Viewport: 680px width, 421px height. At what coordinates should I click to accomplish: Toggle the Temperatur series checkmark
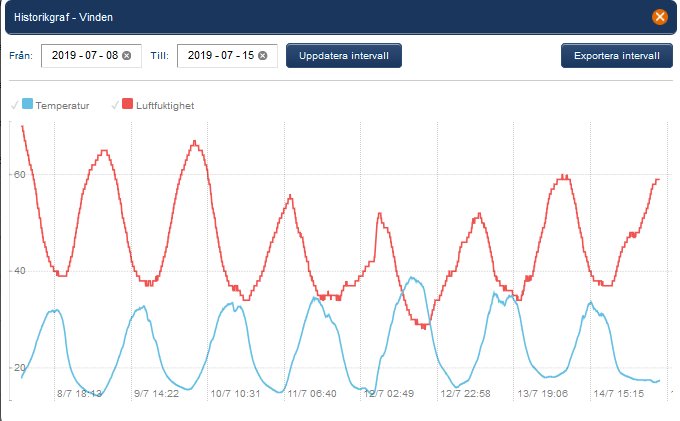click(14, 104)
